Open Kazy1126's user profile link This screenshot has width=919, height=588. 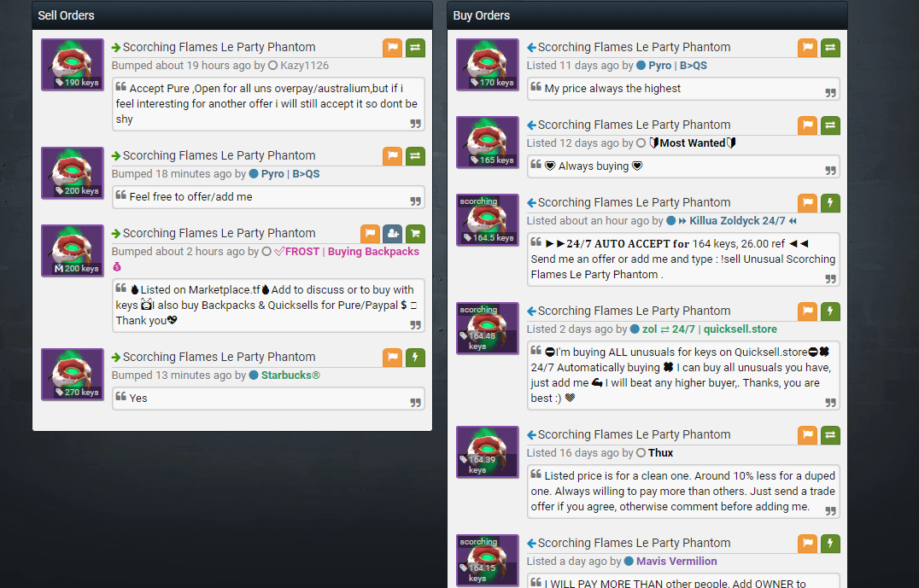[x=304, y=66]
